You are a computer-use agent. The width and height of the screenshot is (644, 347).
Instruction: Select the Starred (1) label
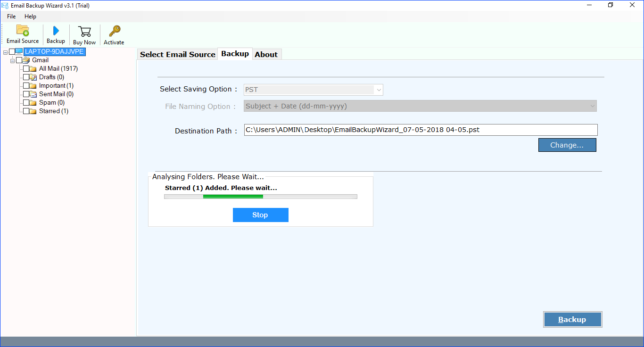click(x=54, y=111)
